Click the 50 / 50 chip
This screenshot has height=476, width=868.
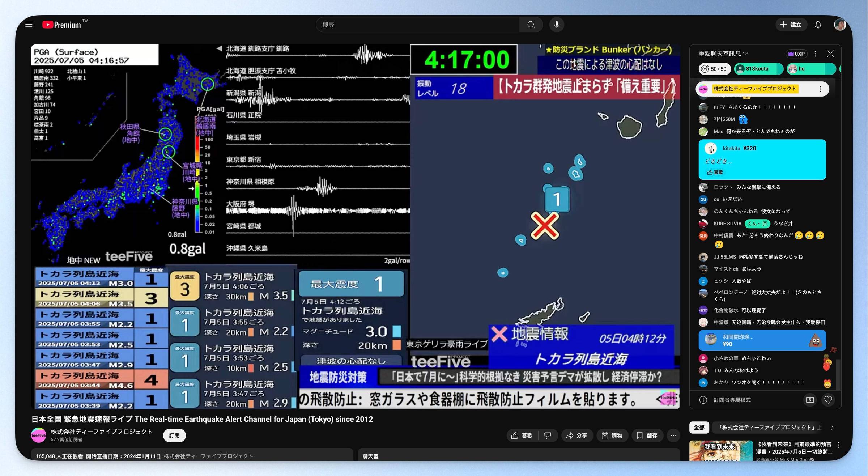tap(714, 69)
